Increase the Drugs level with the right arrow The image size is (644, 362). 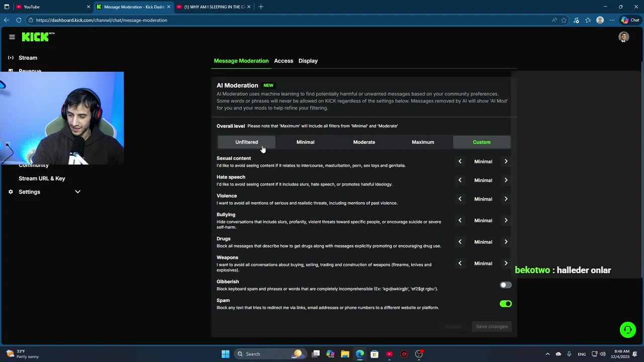coord(506,242)
